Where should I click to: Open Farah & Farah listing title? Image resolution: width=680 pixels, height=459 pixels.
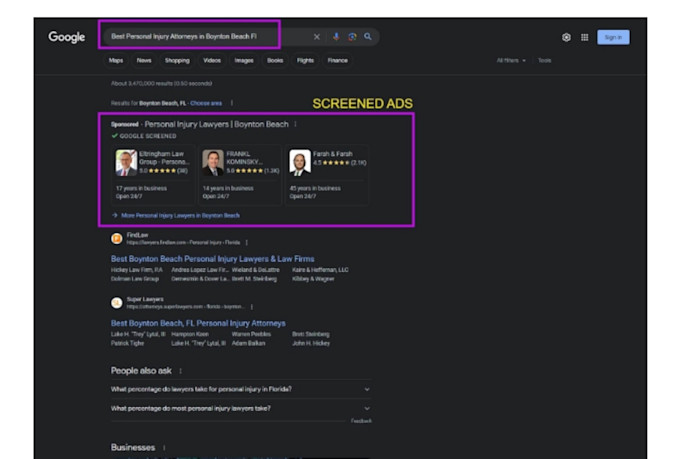(x=333, y=154)
